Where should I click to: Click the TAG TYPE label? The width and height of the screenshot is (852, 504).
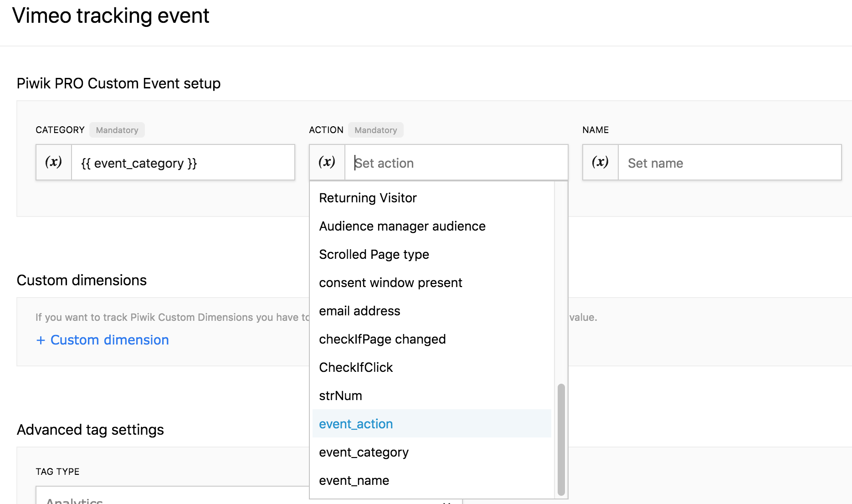tap(57, 472)
